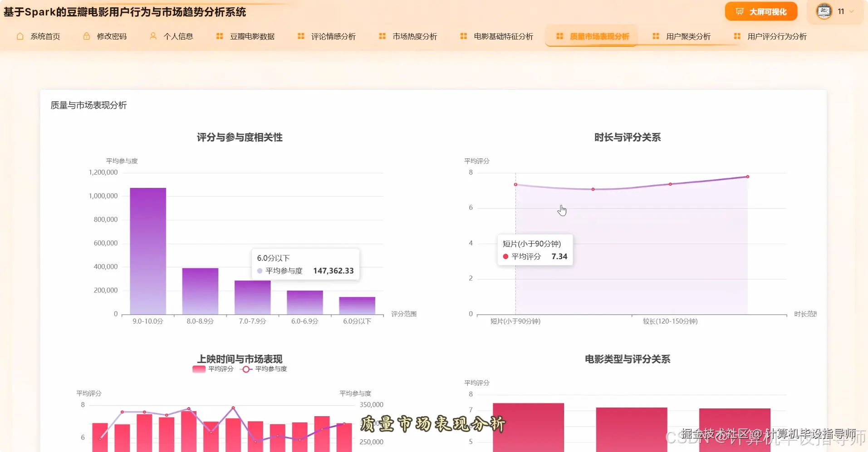Click the 6.0分以下 bar
This screenshot has height=452, width=868.
[x=357, y=305]
